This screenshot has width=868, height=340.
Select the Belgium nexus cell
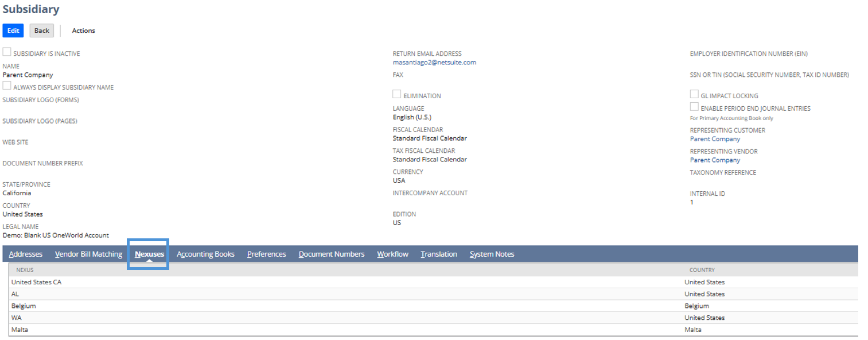(24, 306)
